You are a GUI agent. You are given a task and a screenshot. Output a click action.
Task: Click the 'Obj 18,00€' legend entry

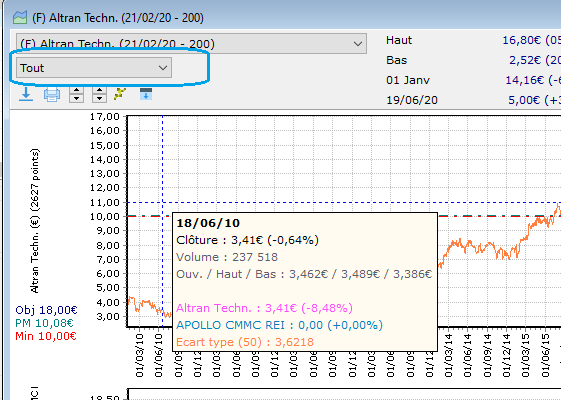[x=46, y=310]
